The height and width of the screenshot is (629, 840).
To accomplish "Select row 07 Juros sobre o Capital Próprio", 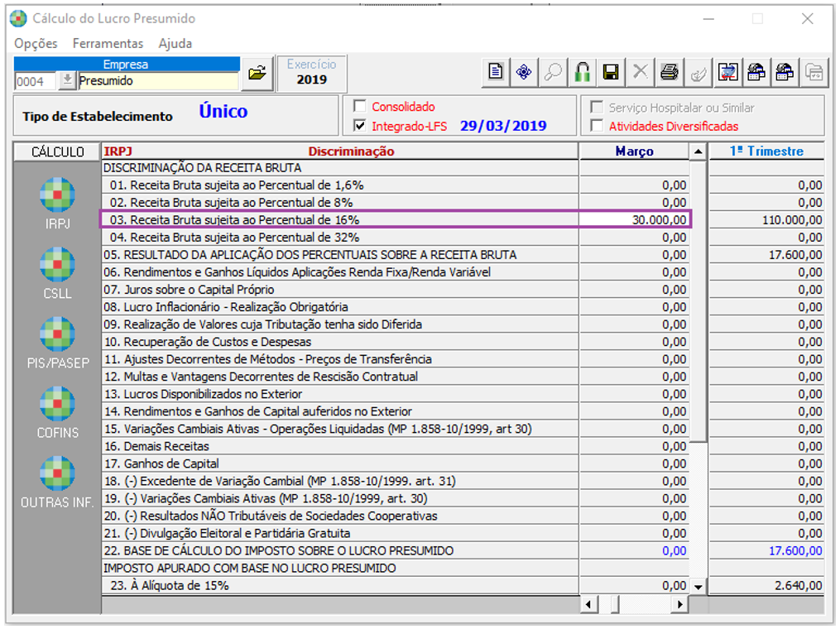I will pyautogui.click(x=340, y=290).
